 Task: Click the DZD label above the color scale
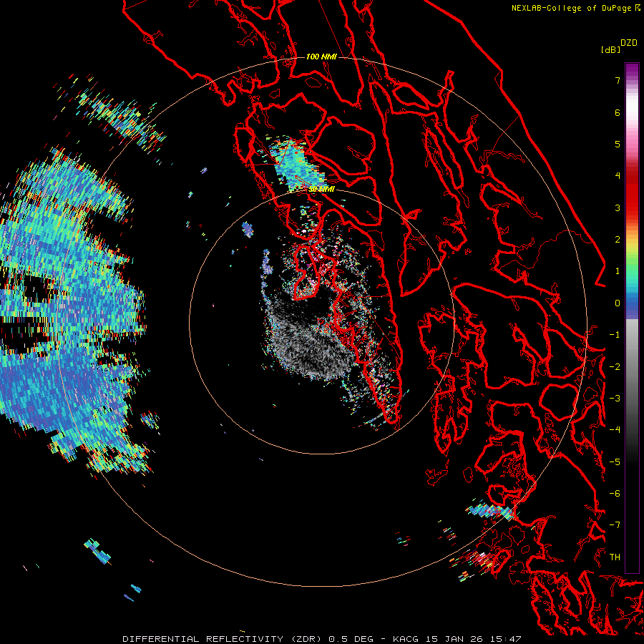(629, 43)
